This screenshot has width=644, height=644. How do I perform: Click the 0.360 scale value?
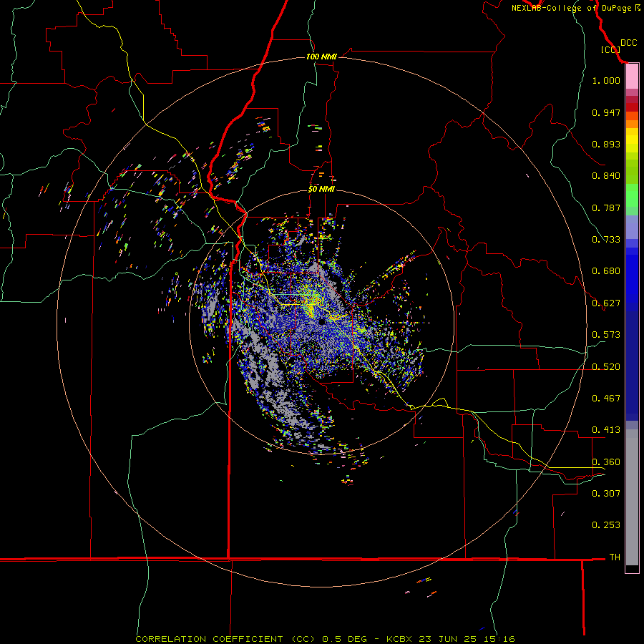tap(606, 462)
